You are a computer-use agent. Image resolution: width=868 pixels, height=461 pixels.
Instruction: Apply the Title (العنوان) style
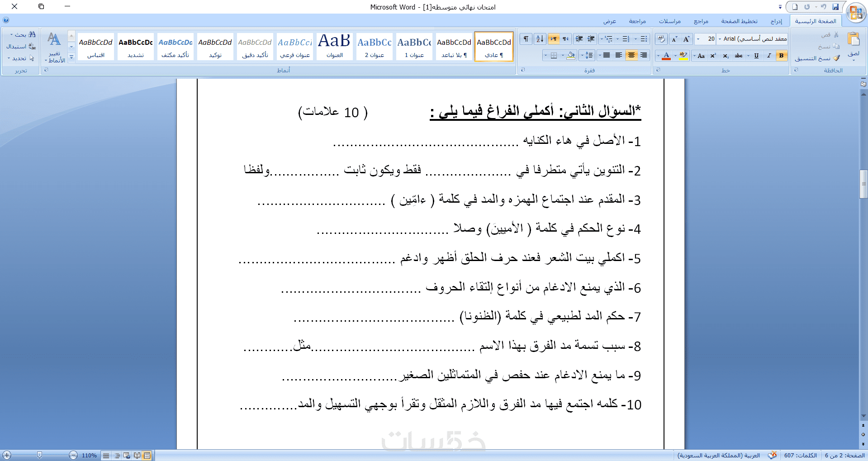point(335,47)
